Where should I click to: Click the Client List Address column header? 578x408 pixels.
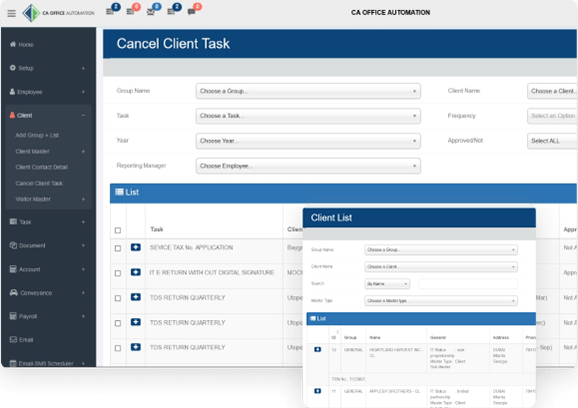click(501, 338)
